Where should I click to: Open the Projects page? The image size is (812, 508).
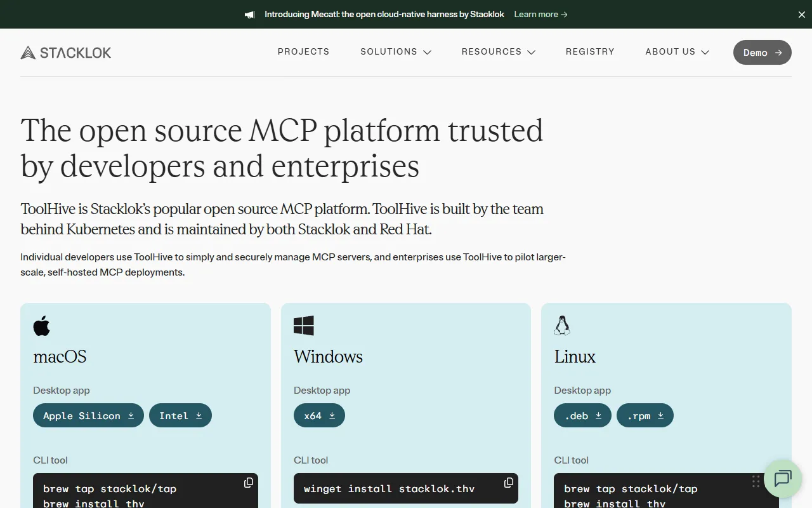tap(303, 52)
